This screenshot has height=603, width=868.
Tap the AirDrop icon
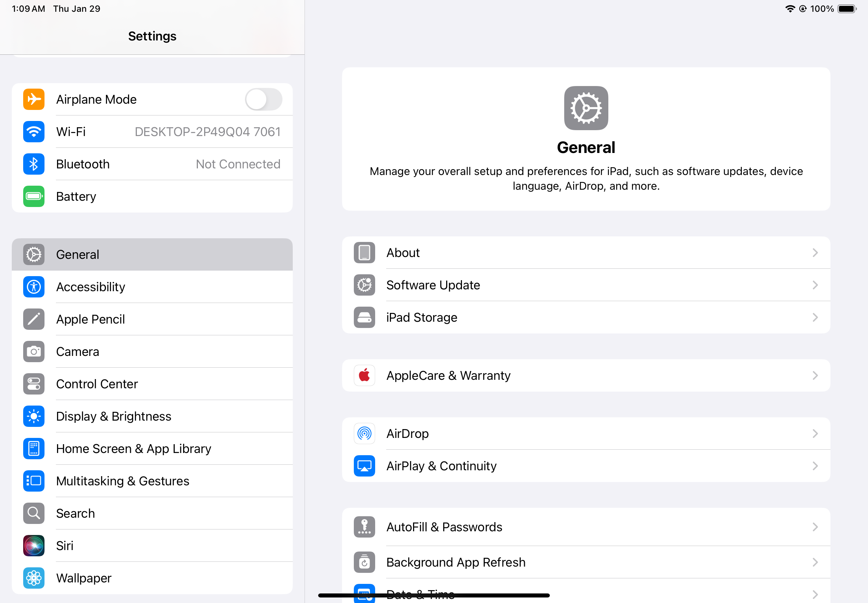point(364,434)
